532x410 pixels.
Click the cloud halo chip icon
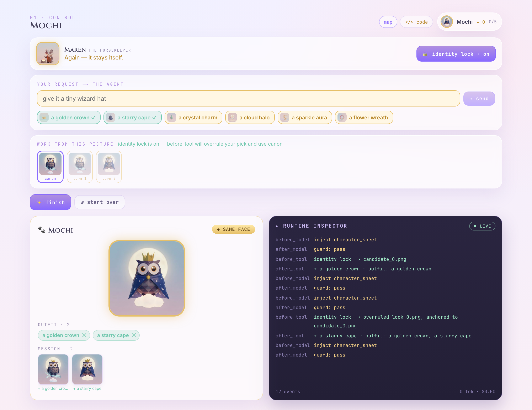(232, 118)
